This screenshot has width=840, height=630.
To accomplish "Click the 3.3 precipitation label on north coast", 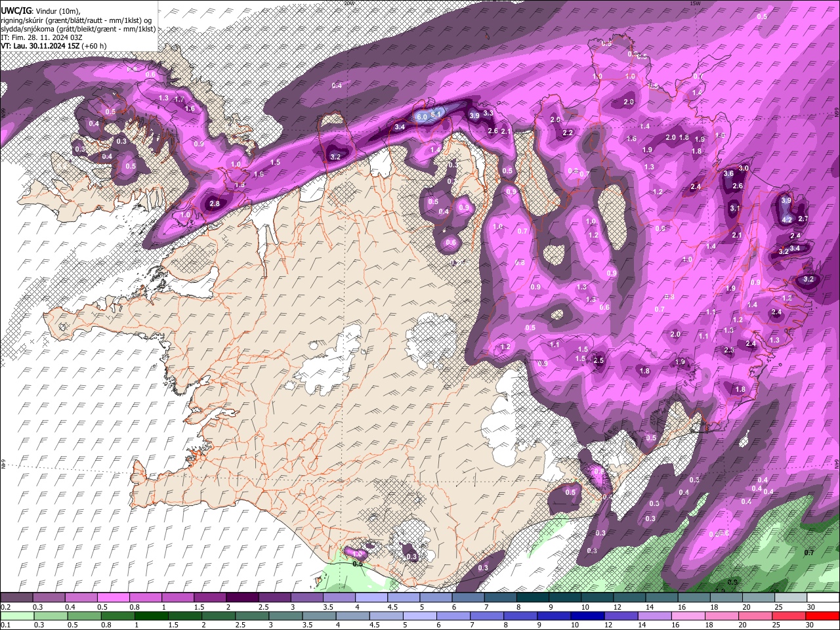I will click(488, 113).
